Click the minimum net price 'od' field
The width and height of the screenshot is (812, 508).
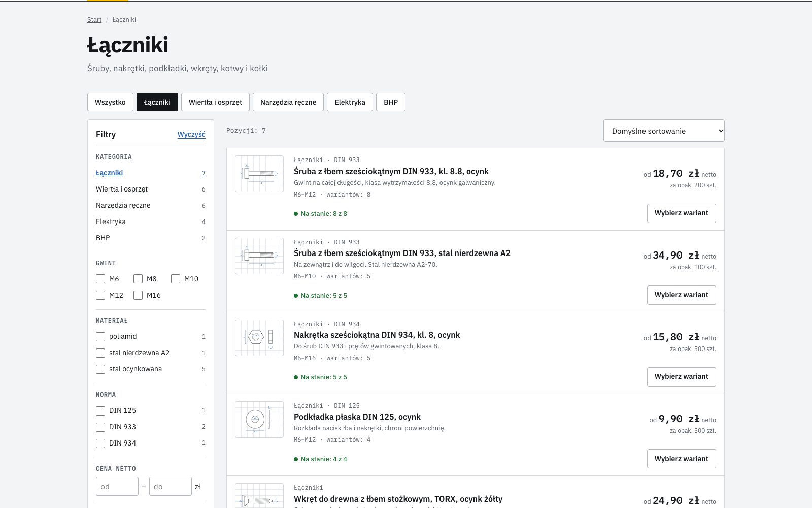tap(117, 486)
